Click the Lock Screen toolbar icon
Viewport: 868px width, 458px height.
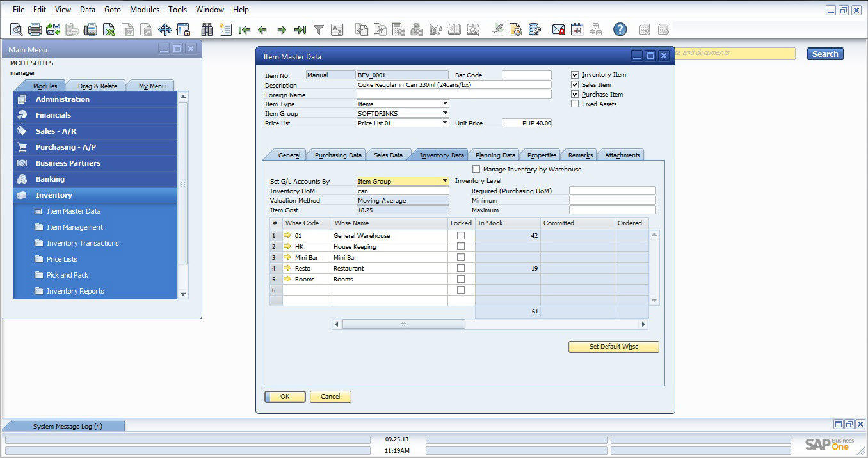tap(184, 29)
